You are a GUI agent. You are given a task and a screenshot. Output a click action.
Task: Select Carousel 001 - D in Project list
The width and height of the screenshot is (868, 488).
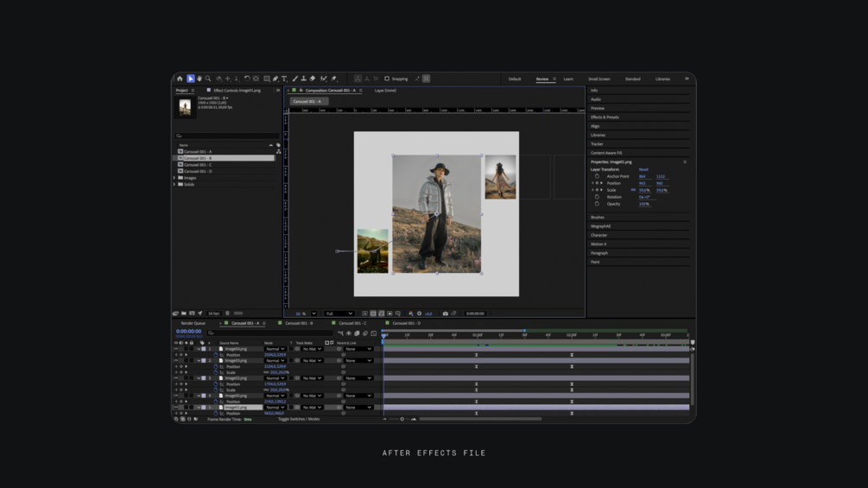pos(198,171)
